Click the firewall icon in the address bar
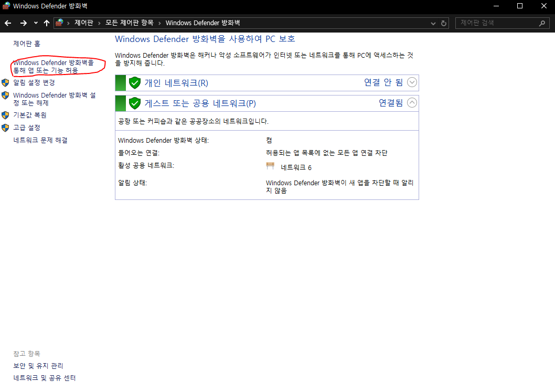 click(59, 23)
